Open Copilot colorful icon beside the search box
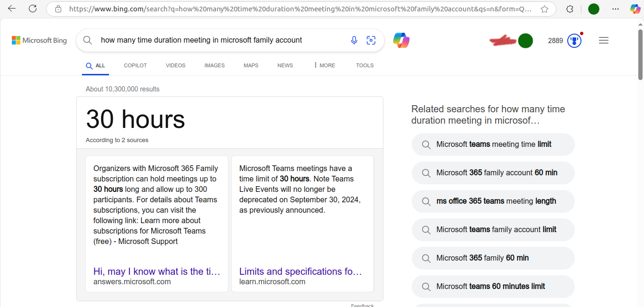644x307 pixels. click(x=401, y=40)
